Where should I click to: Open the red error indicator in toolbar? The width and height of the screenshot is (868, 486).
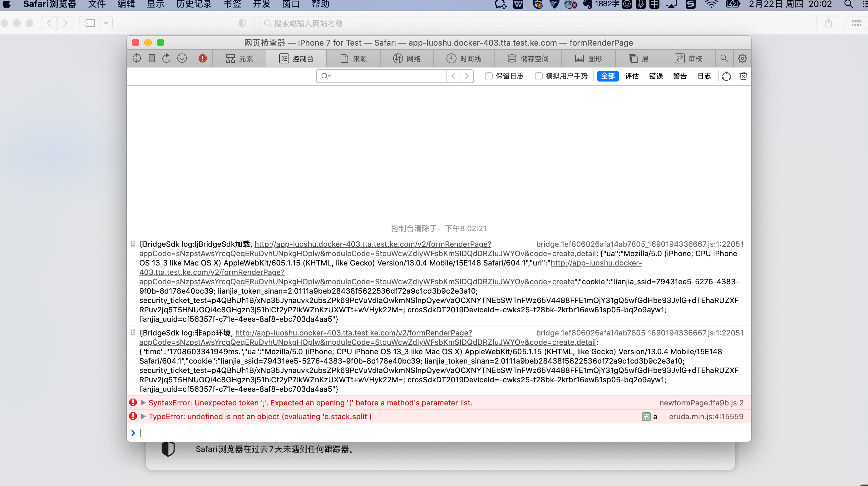click(x=203, y=58)
